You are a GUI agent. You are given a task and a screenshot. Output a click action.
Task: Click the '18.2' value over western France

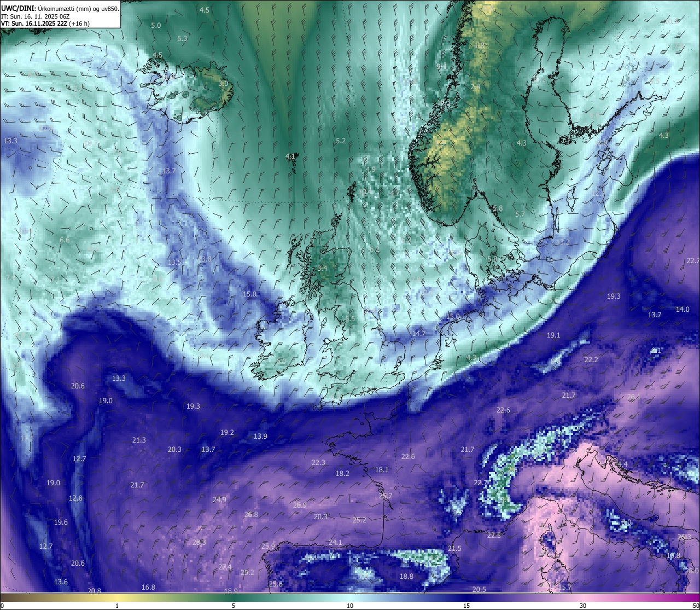pyautogui.click(x=342, y=473)
